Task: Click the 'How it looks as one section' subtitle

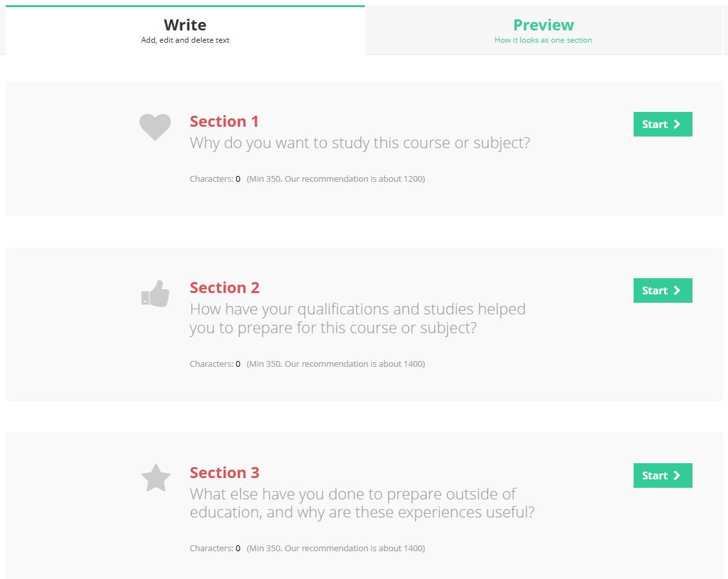Action: [543, 40]
